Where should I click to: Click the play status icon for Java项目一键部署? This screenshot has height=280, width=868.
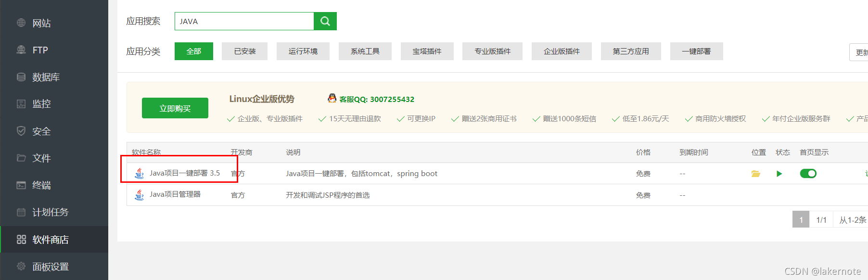click(779, 174)
